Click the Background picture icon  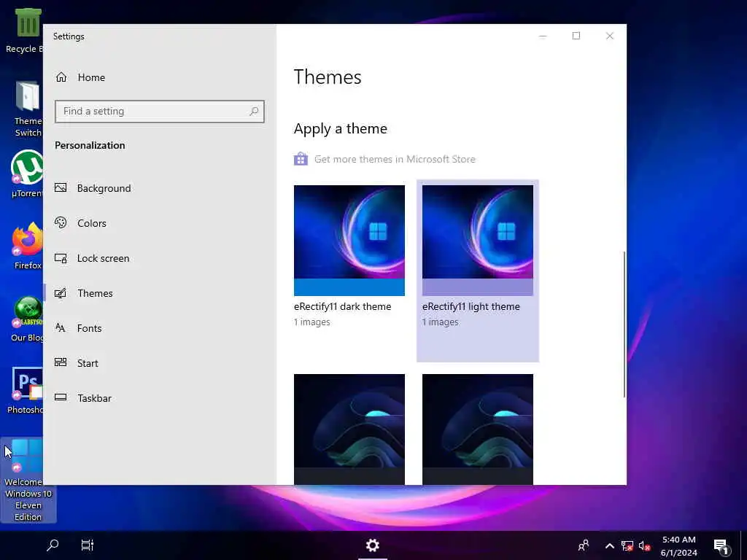coord(61,187)
